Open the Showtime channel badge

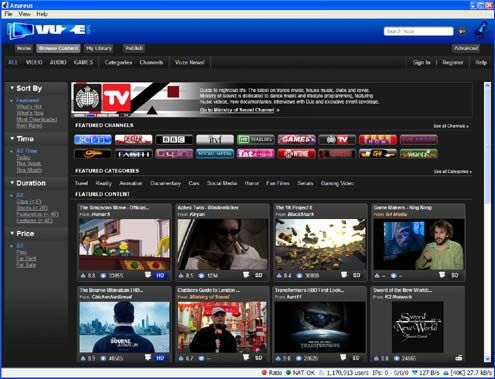296,154
